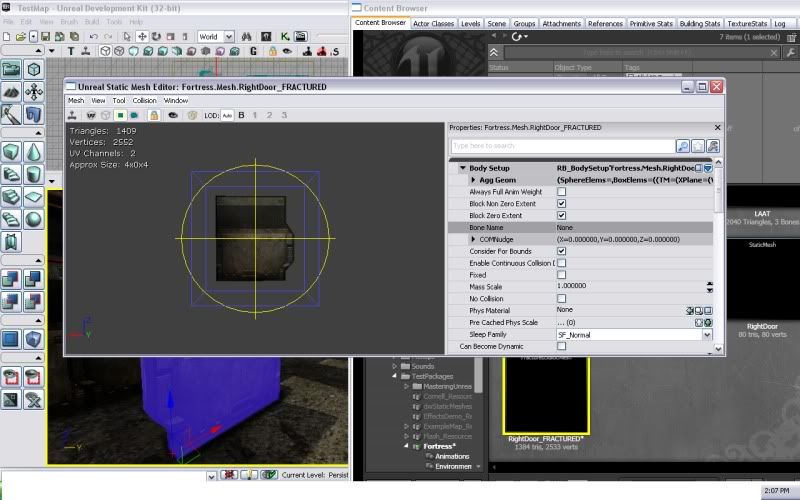Open Kismet with the green K icon

click(285, 37)
